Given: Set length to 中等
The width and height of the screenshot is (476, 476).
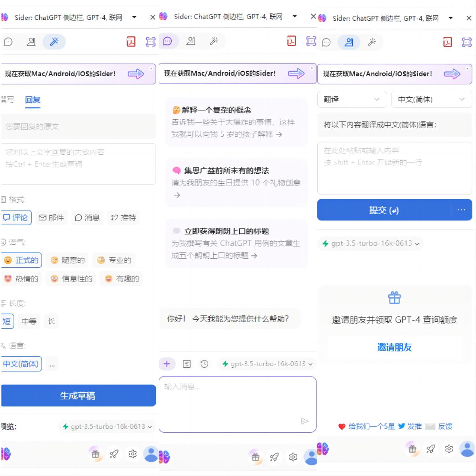Looking at the screenshot, I should point(29,321).
